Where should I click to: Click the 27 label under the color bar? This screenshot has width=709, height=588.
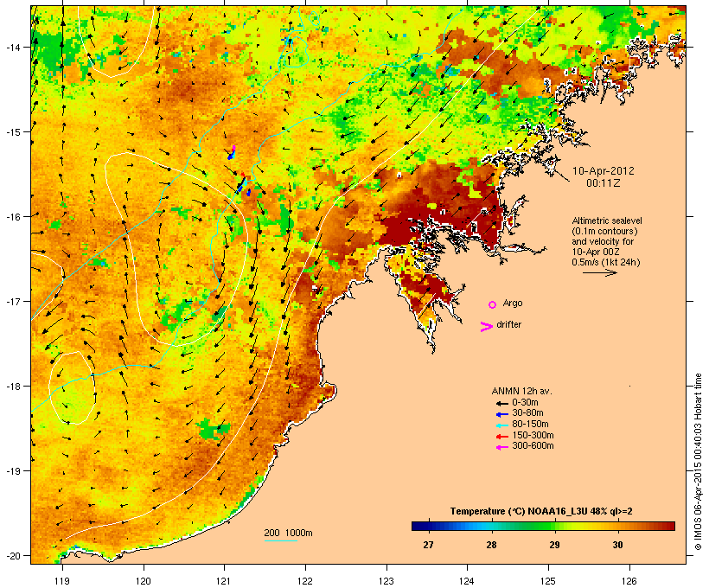[428, 545]
